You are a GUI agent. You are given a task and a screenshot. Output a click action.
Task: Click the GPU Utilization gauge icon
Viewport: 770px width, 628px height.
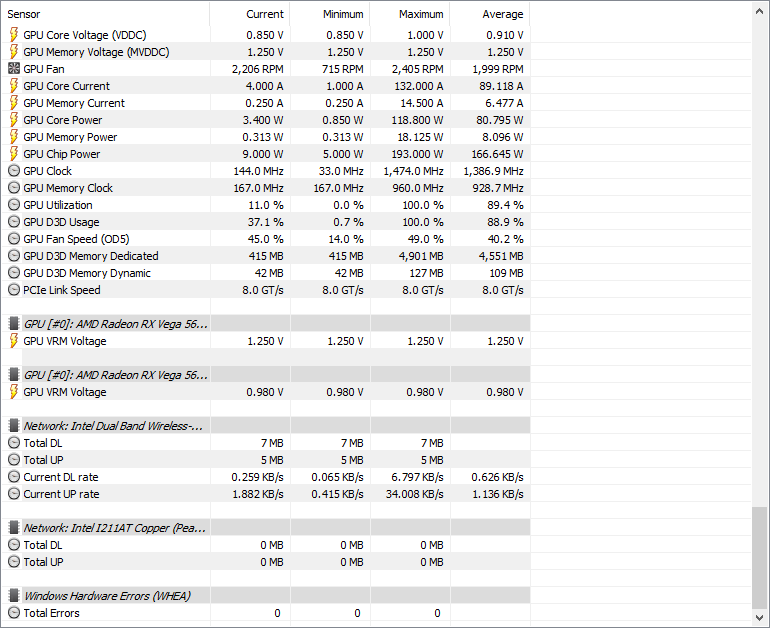pyautogui.click(x=14, y=205)
